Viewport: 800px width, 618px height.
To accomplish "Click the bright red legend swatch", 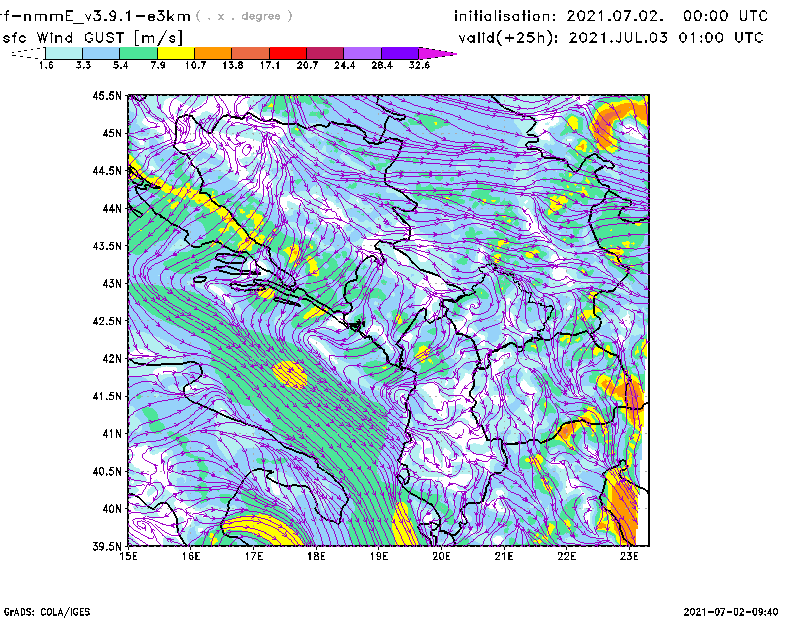I will (x=288, y=53).
